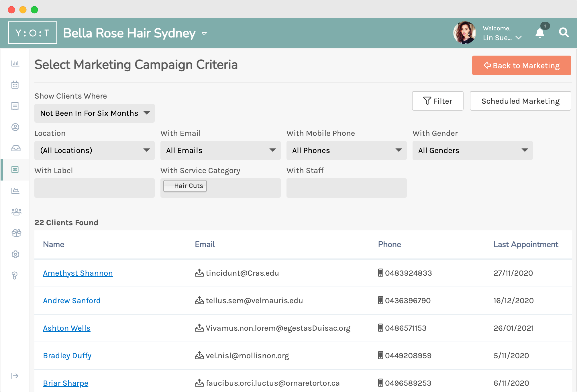The height and width of the screenshot is (392, 577).
Task: Click the 16/12/2020 last appointment date
Action: pyautogui.click(x=513, y=301)
